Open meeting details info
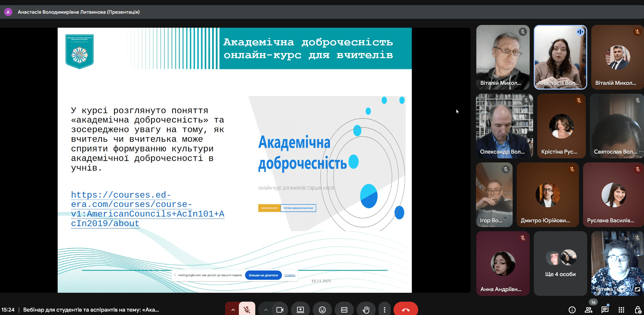This screenshot has height=315, width=644. coord(572,310)
